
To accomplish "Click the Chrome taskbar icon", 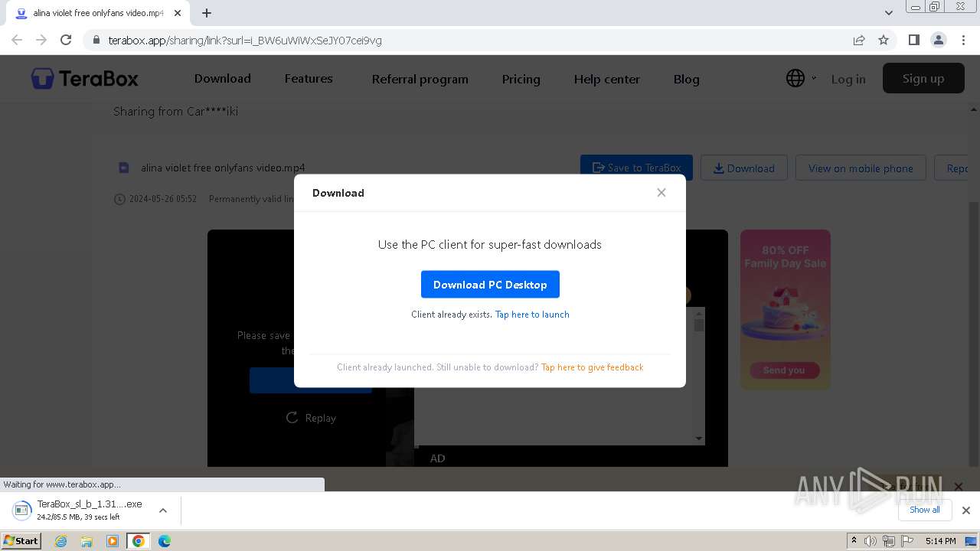I will tap(138, 541).
